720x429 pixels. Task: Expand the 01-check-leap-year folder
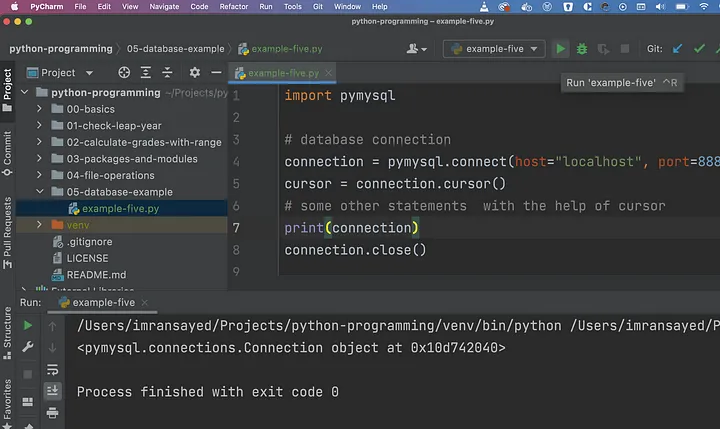(39, 125)
